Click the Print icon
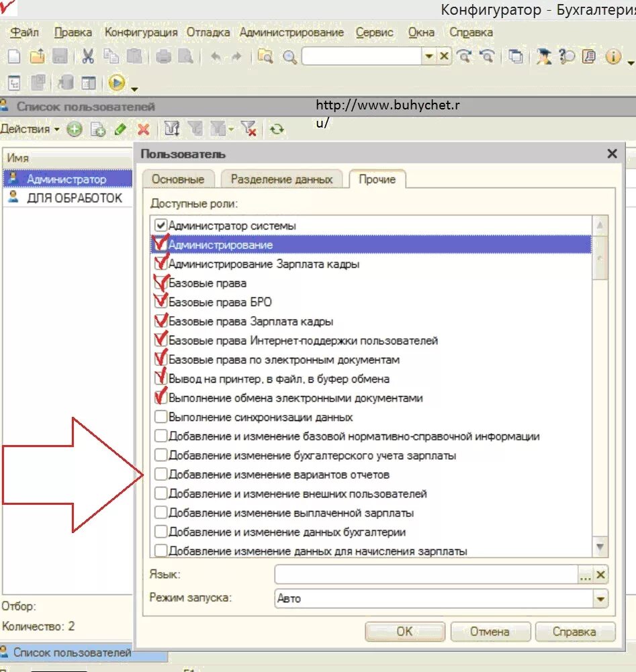636x672 pixels. (x=163, y=56)
